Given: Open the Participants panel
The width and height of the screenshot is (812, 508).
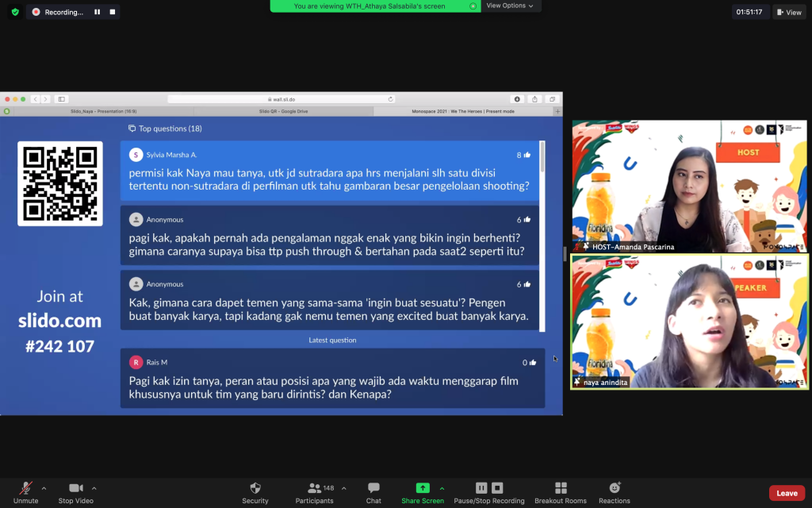Looking at the screenshot, I should (x=314, y=488).
